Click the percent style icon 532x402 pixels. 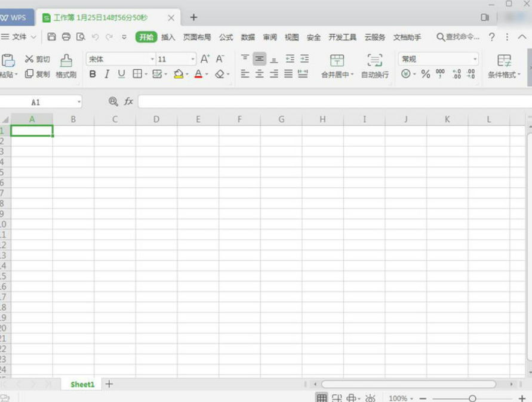click(425, 74)
